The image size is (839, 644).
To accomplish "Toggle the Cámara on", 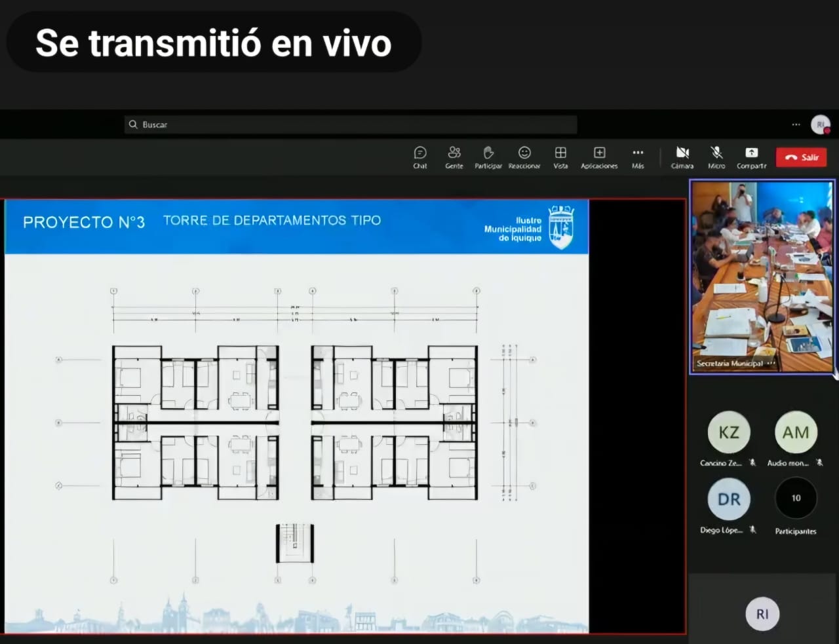I will pyautogui.click(x=682, y=157).
